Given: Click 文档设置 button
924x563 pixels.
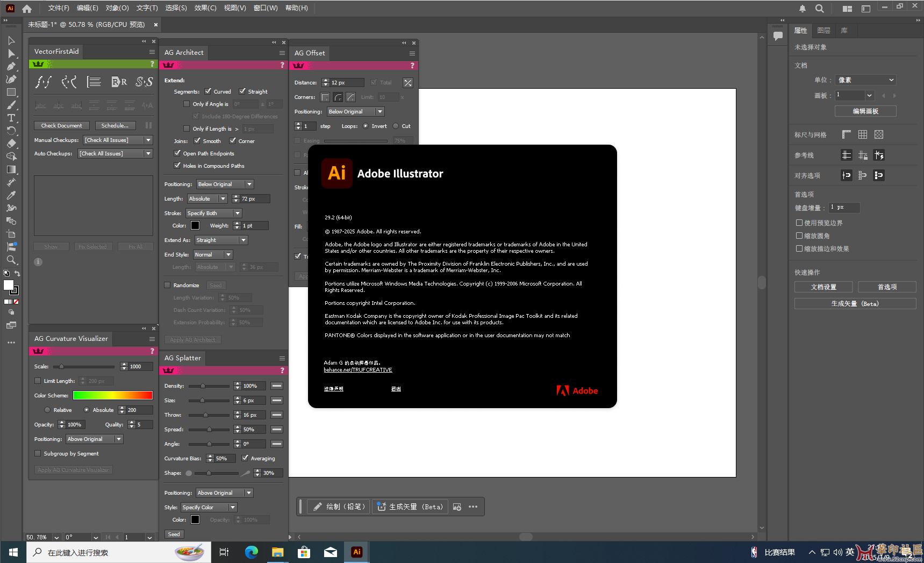Looking at the screenshot, I should 823,287.
